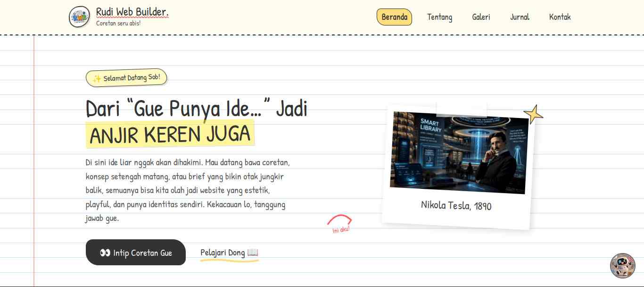Image resolution: width=644 pixels, height=287 pixels.
Task: Click the heading "Dari "Gue Punya Ide…" Jadi"
Action: point(197,109)
